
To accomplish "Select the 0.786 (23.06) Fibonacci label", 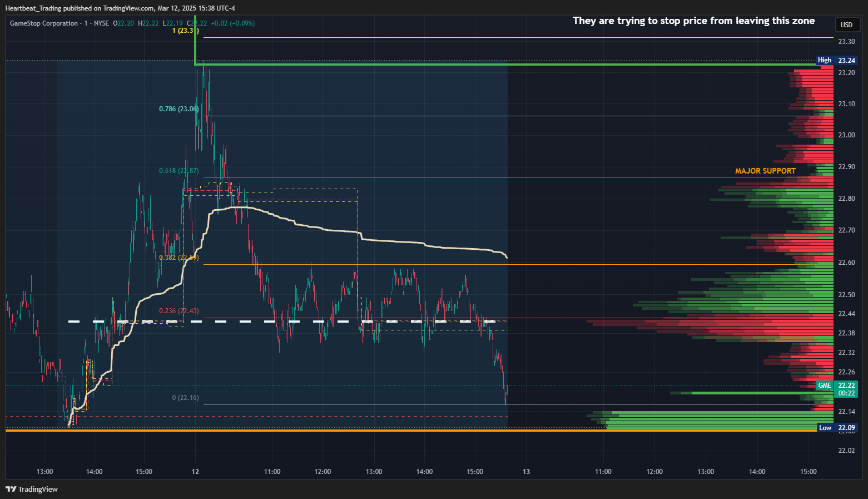I will click(x=178, y=109).
